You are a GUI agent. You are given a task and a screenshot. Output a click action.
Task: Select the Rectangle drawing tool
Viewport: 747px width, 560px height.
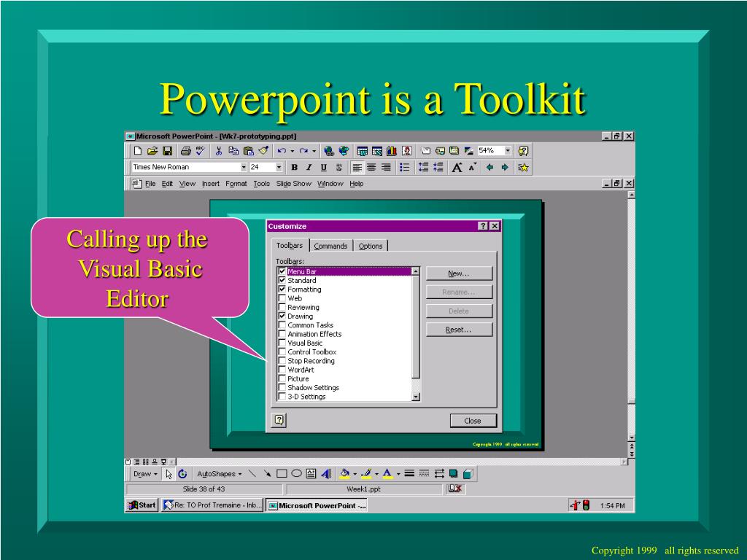282,474
